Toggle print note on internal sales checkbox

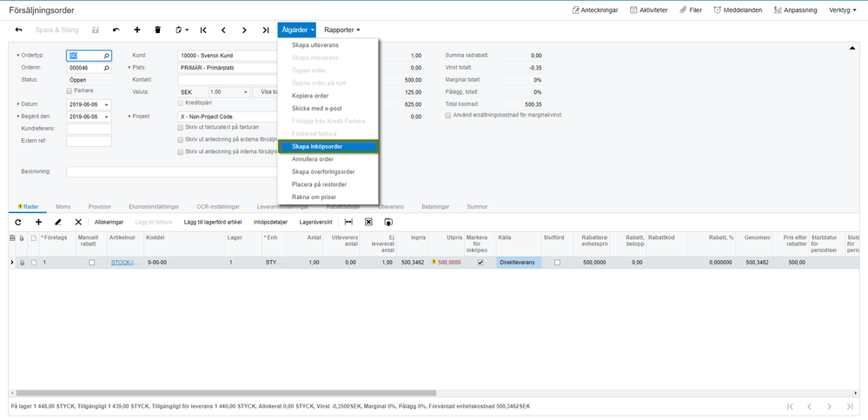180,152
